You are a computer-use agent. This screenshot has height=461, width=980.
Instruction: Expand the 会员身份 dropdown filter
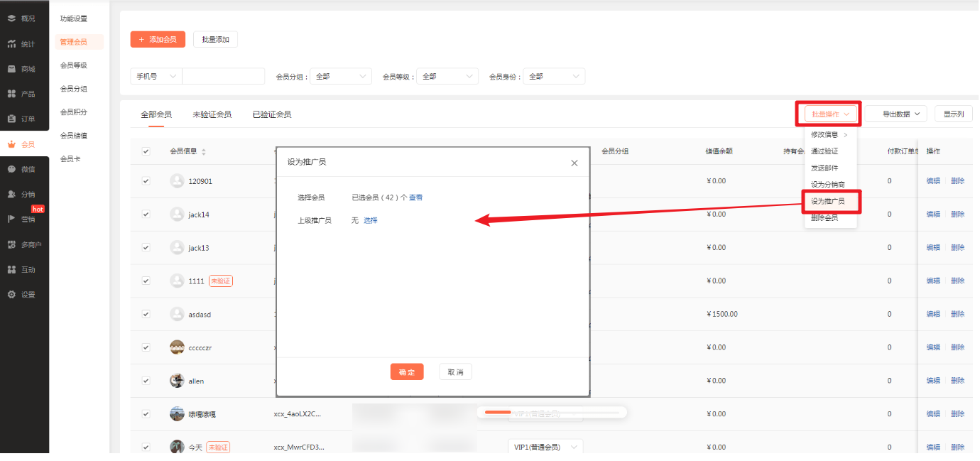pyautogui.click(x=554, y=77)
